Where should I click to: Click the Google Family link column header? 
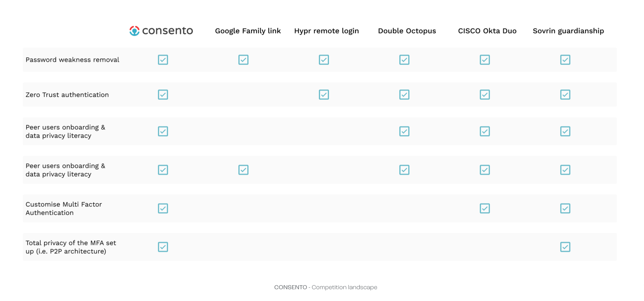coord(248,31)
